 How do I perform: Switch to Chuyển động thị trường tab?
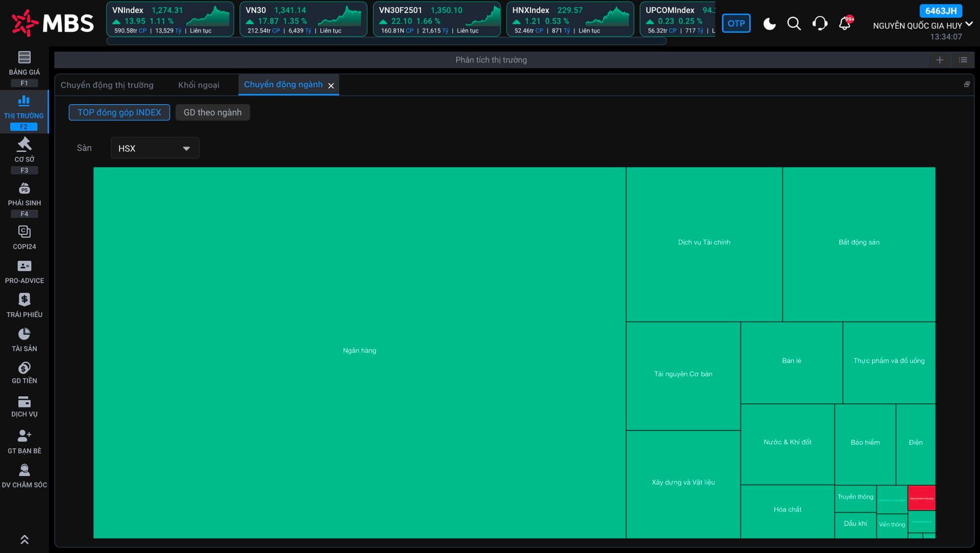coord(107,85)
